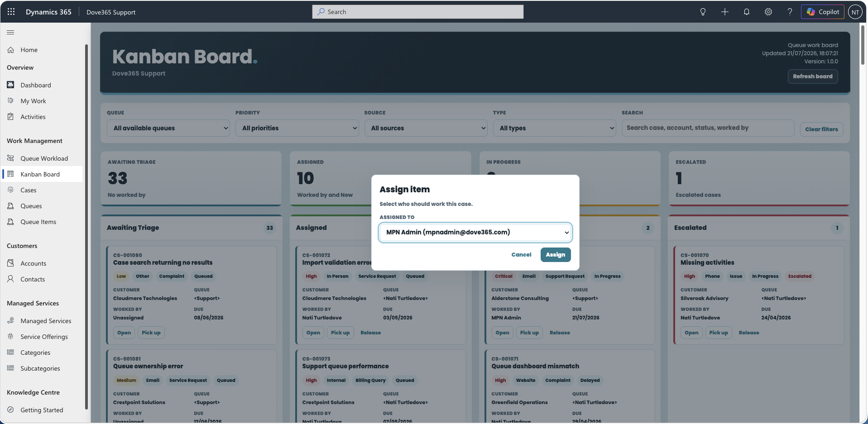The image size is (868, 424).
Task: Open the NT user profile avatar
Action: 855,12
